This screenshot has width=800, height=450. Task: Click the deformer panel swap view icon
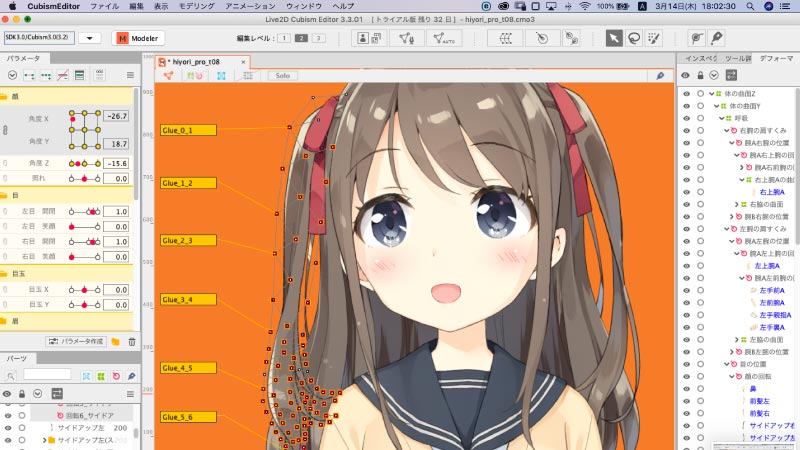tap(731, 75)
